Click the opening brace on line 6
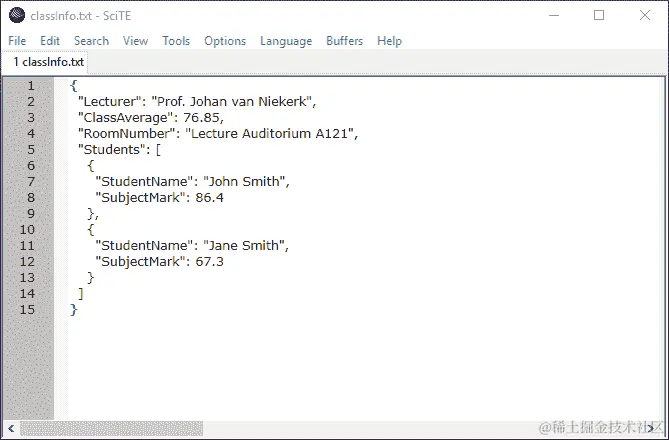The height and width of the screenshot is (440, 669). (x=90, y=166)
